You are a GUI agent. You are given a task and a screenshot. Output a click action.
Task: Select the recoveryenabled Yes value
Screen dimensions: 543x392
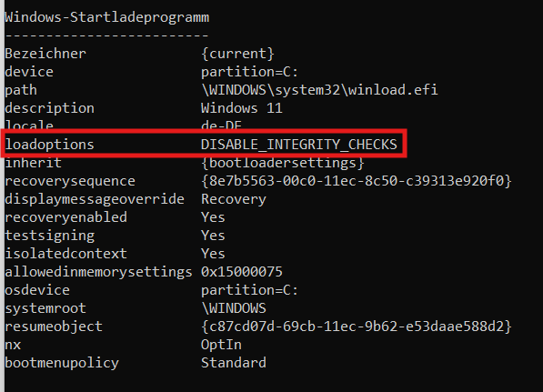(213, 217)
